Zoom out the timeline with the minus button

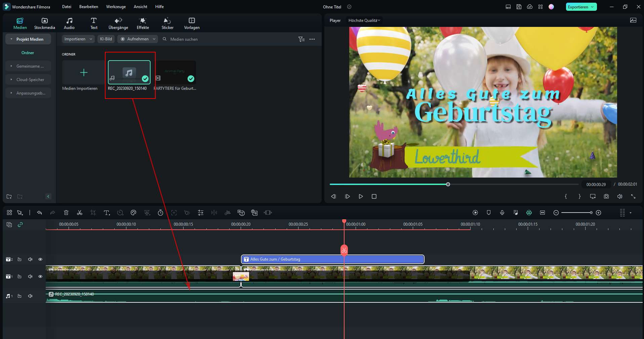pos(556,213)
